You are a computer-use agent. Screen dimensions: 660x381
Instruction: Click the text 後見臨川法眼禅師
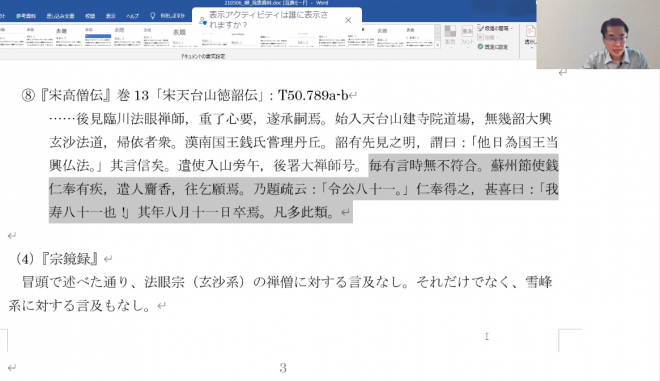[x=130, y=119]
